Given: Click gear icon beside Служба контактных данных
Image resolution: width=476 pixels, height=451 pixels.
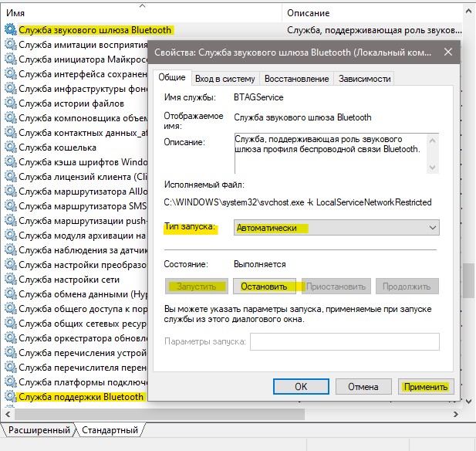Looking at the screenshot, I should [x=11, y=133].
